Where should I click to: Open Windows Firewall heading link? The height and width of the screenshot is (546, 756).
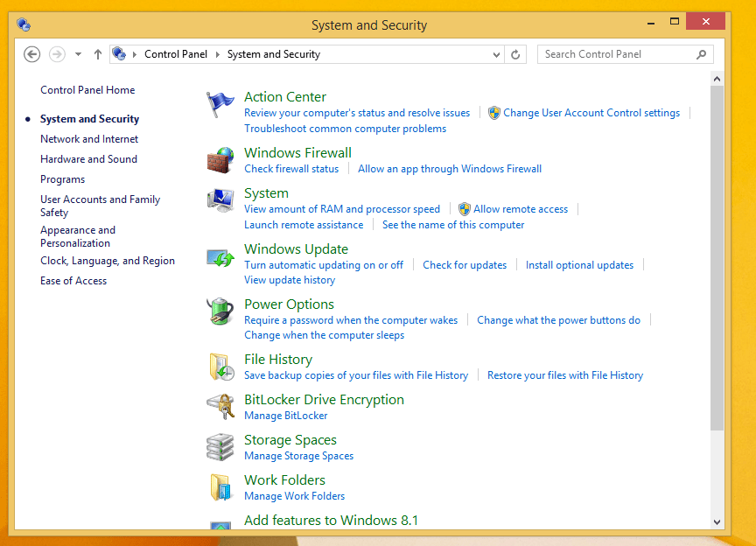[298, 153]
